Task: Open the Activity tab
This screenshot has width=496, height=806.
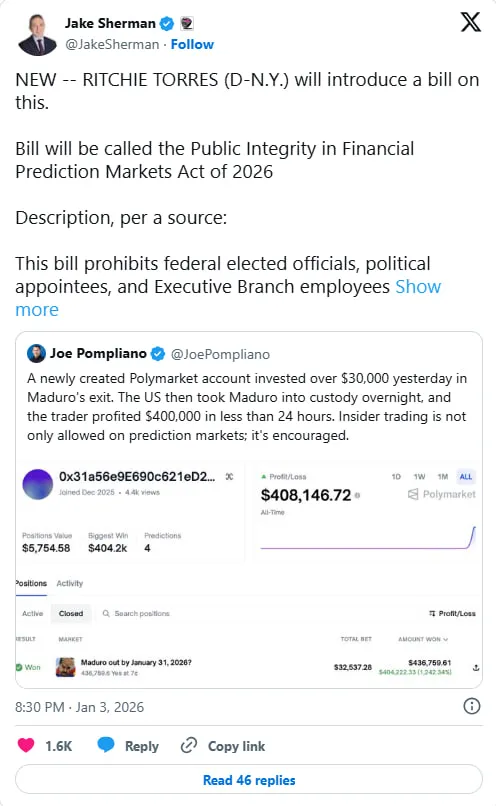Action: click(69, 583)
